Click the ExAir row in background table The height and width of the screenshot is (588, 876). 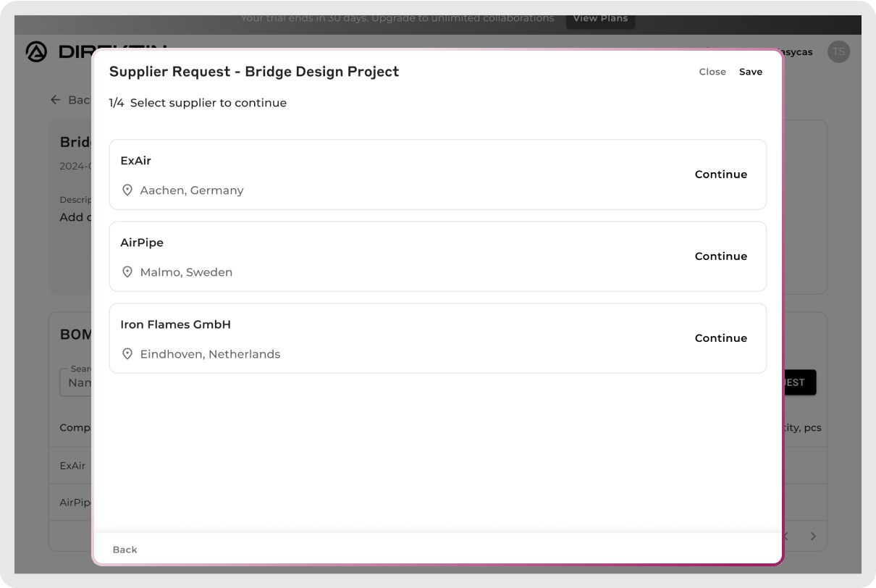72,466
